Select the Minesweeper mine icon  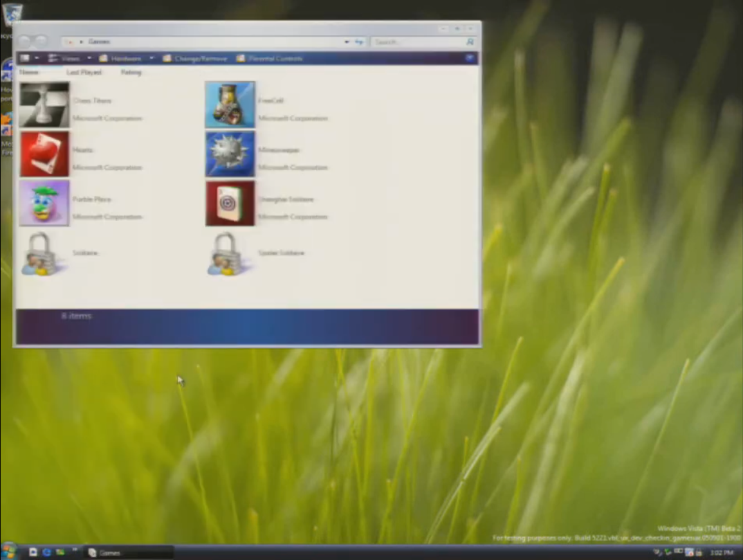tap(230, 154)
